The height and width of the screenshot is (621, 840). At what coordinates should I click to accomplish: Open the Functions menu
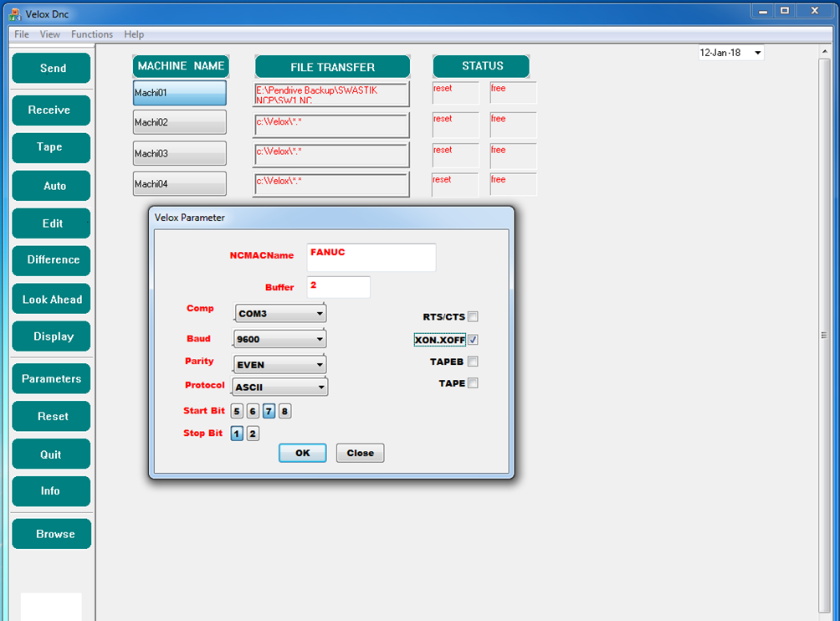[x=92, y=34]
